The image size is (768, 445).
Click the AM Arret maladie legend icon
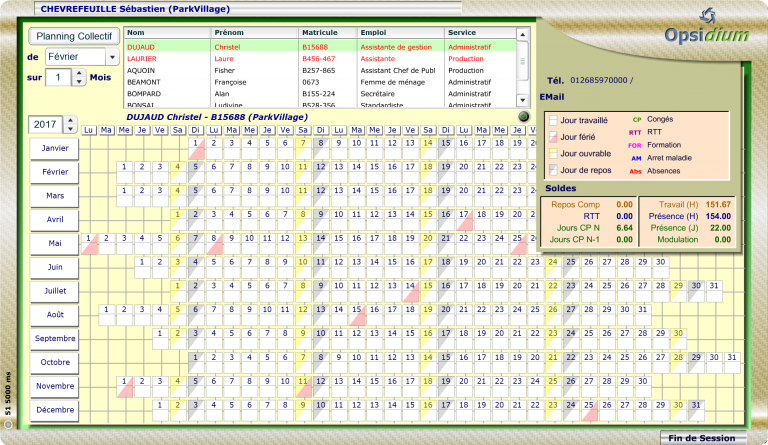coord(636,158)
